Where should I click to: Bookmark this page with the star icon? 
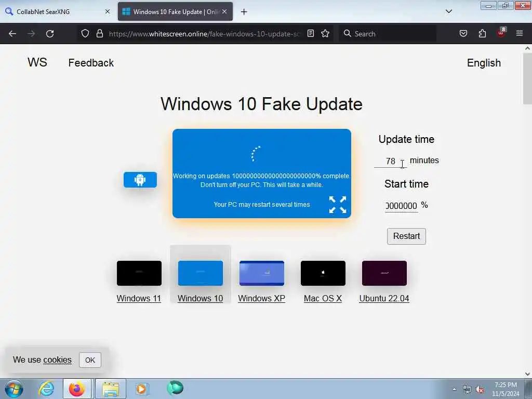pyautogui.click(x=325, y=33)
